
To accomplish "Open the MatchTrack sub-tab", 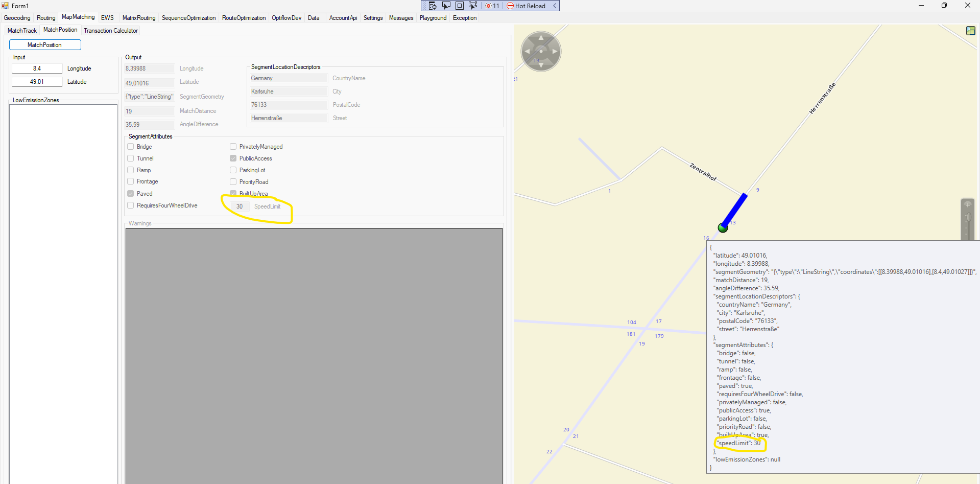I will click(22, 31).
